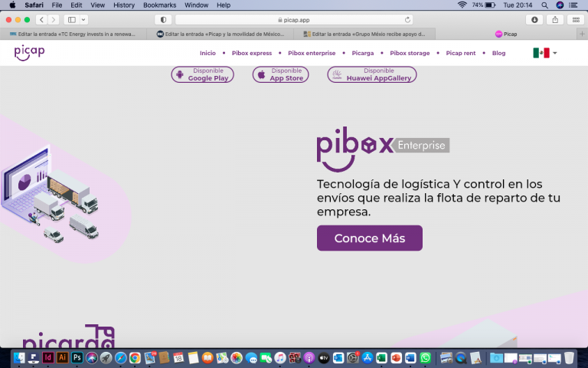588x368 pixels.
Task: Open Apple TV from the Dock
Action: 324,358
